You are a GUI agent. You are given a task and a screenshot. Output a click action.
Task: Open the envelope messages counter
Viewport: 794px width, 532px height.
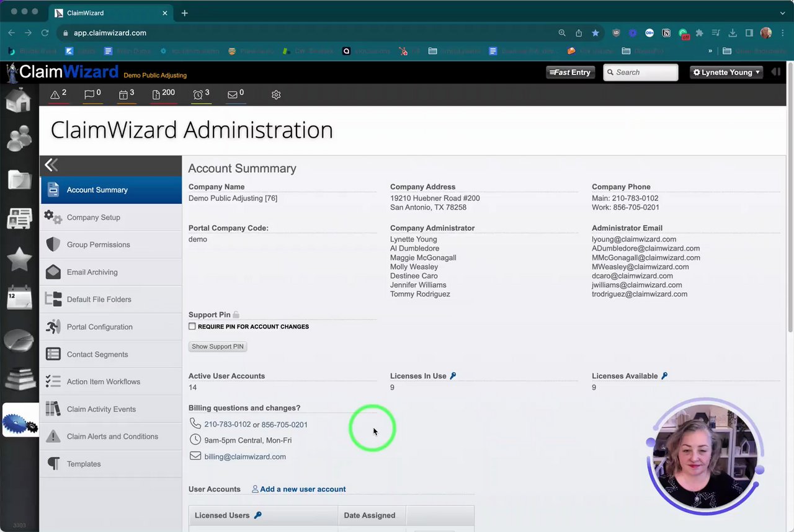(x=236, y=94)
